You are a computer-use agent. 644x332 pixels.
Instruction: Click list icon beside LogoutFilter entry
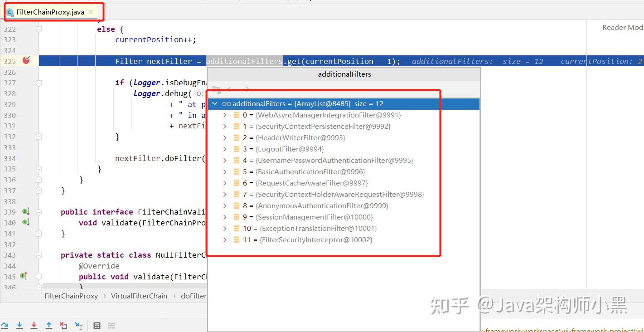click(236, 149)
